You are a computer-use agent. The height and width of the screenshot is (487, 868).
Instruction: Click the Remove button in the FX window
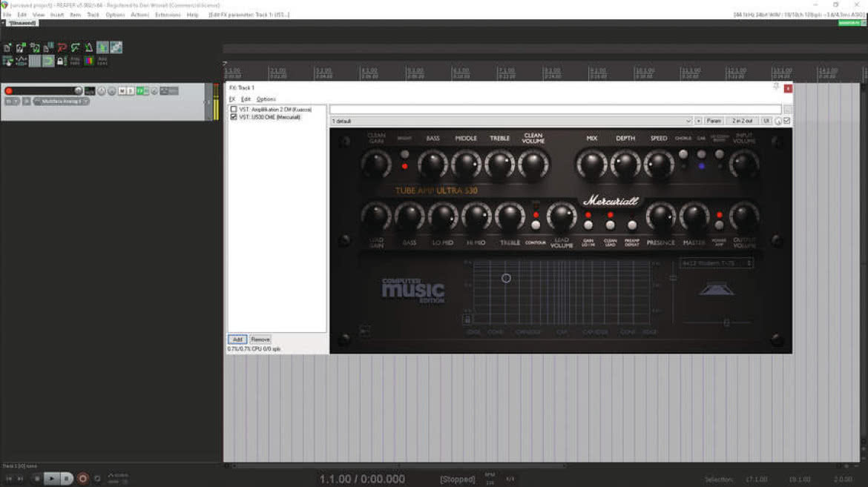tap(260, 339)
